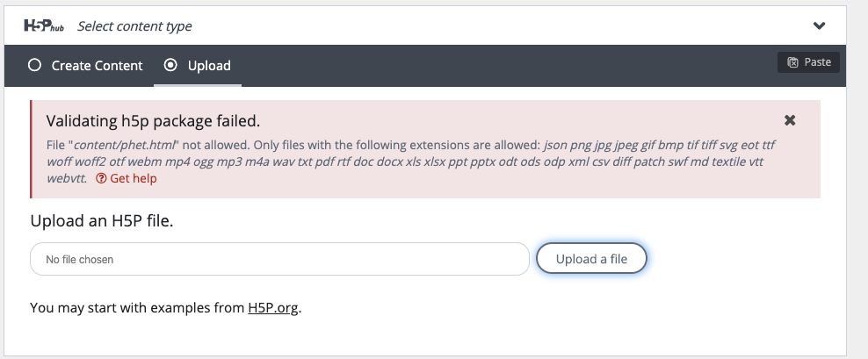
Task: Select the Create Content radio circle
Action: [x=34, y=65]
